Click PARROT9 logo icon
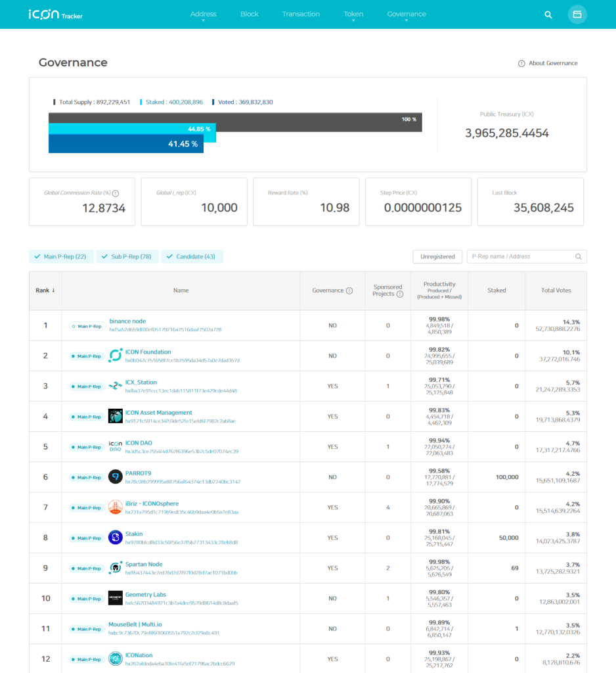 click(x=116, y=476)
